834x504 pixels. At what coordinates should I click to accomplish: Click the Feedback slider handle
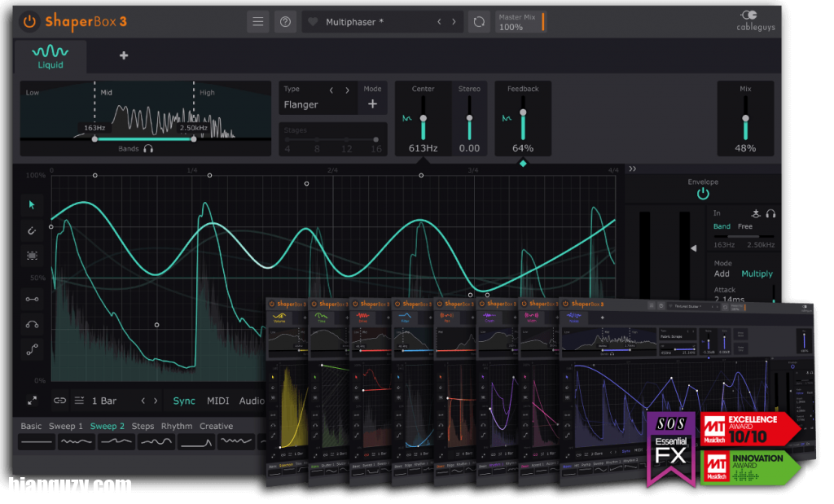[523, 112]
